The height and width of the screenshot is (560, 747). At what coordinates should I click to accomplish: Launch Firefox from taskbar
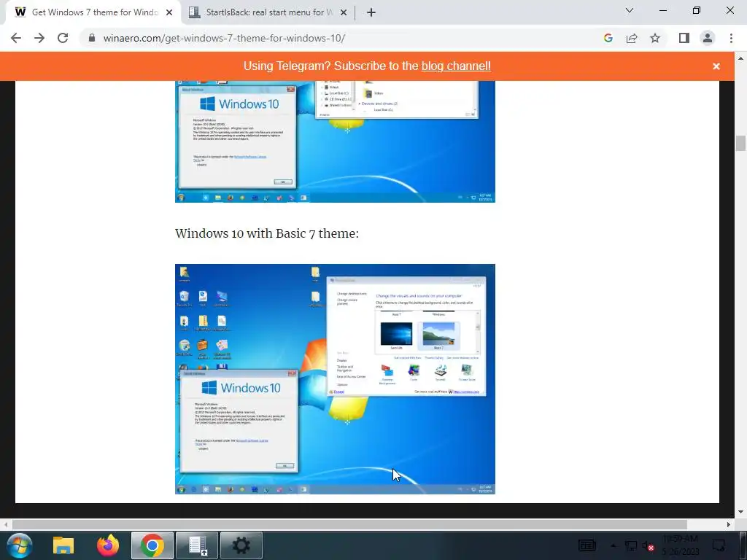tap(108, 545)
